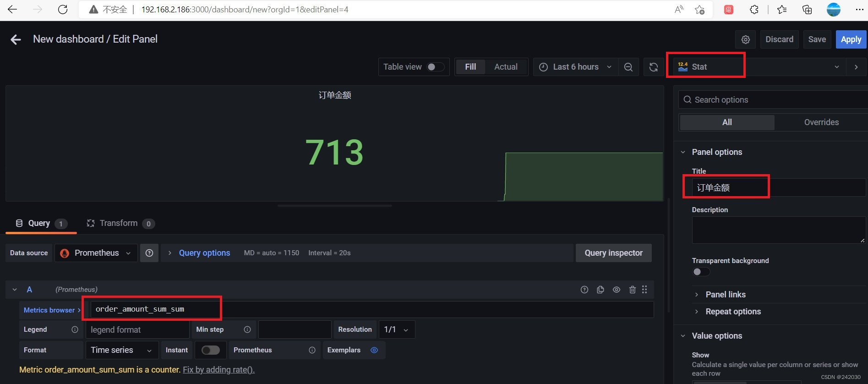Open the browser profile avatar
This screenshot has height=384, width=868.
[834, 10]
